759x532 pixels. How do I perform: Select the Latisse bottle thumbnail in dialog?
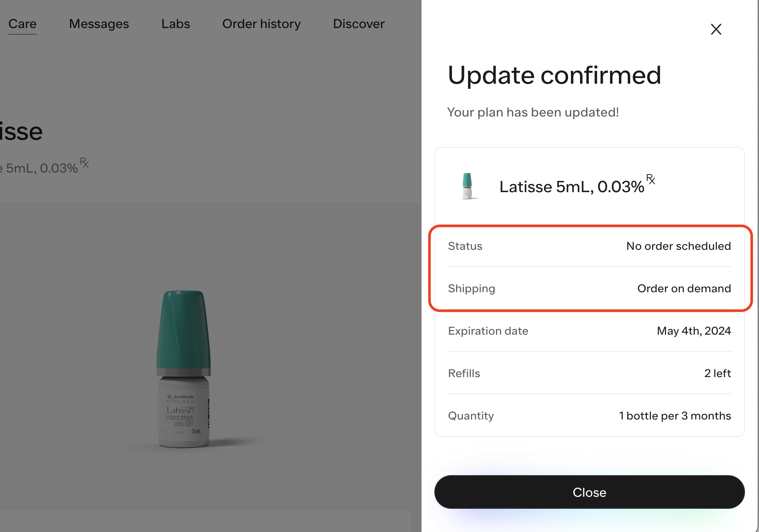[x=468, y=185]
